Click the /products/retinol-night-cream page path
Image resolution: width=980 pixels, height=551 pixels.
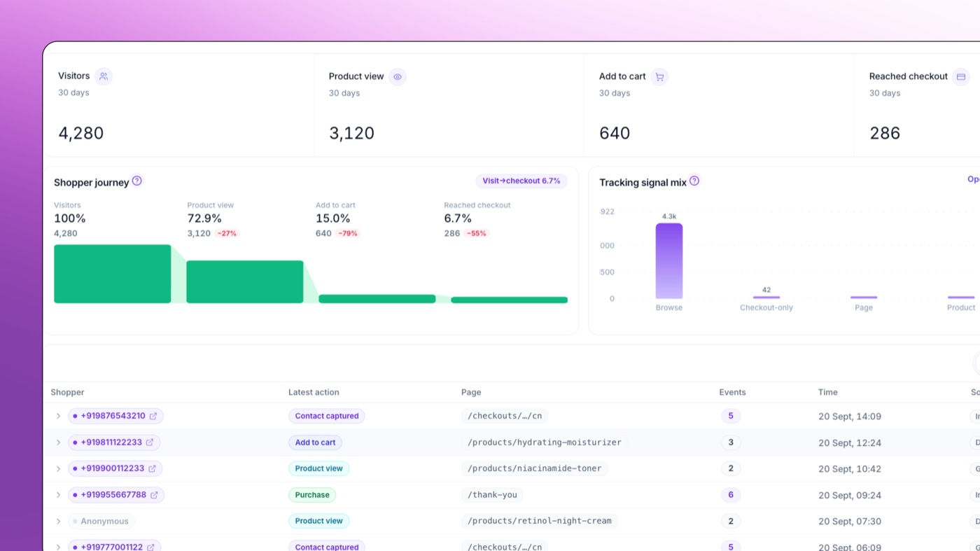coord(539,521)
